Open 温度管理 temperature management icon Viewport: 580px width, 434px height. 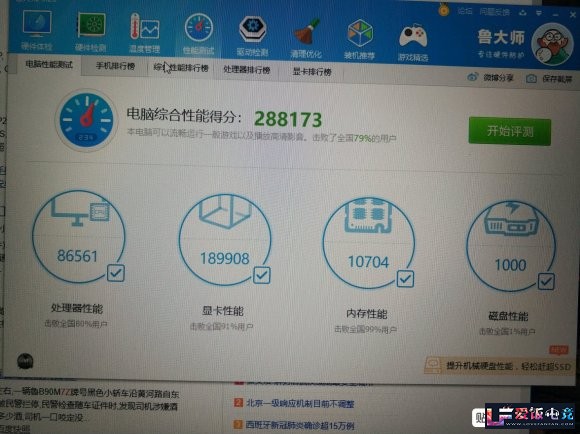(145, 27)
